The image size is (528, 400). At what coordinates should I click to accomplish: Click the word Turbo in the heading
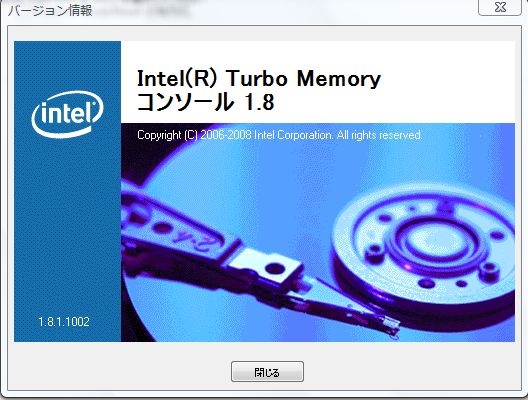point(257,78)
